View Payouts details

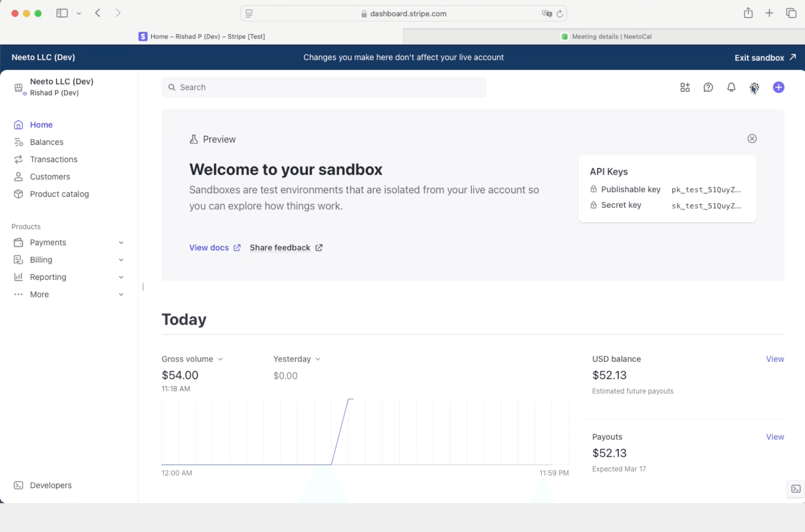[x=775, y=437]
